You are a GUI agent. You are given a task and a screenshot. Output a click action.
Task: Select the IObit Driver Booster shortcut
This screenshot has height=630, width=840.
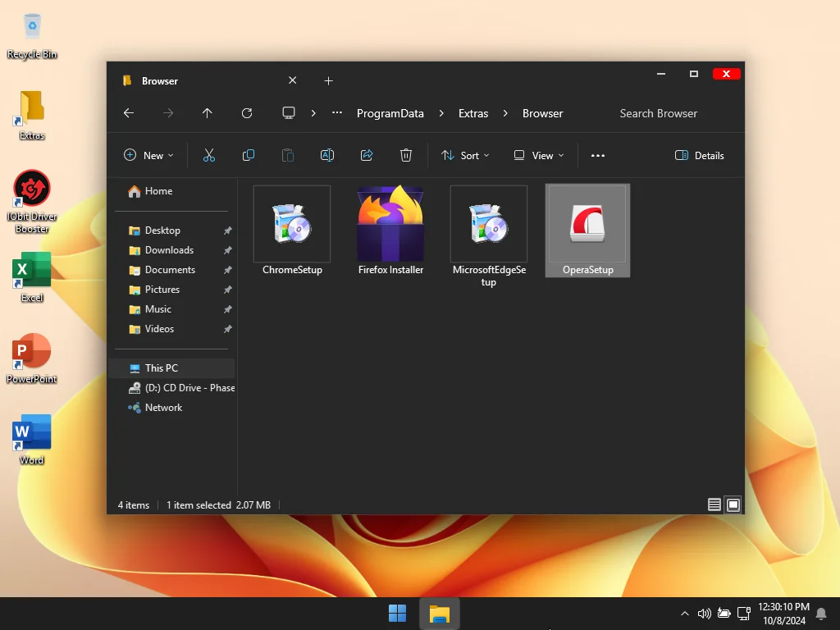(x=32, y=202)
